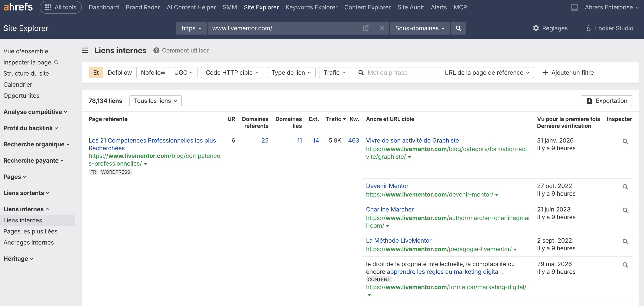Viewport: 644px width, 306px height.
Task: Open Réglages settings
Action: click(x=550, y=28)
